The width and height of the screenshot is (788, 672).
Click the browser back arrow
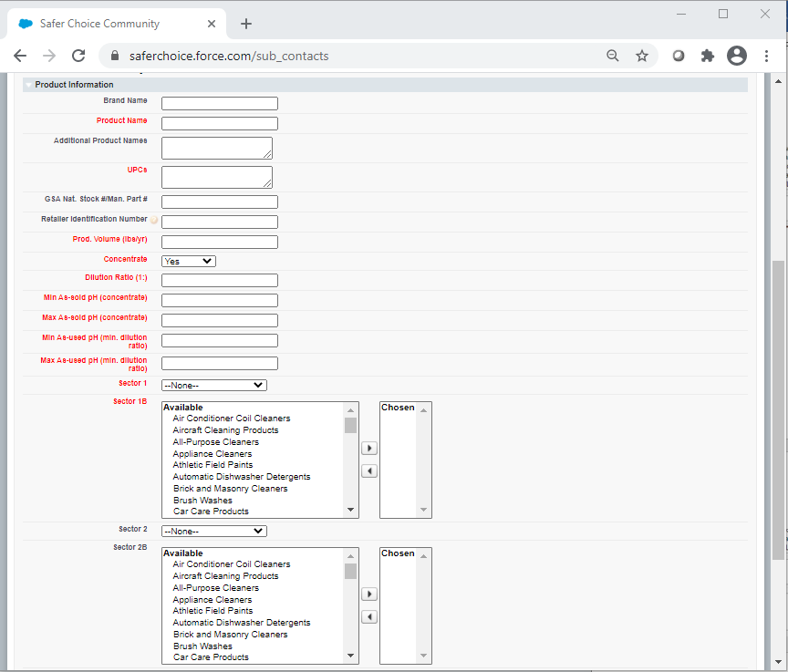(x=20, y=56)
